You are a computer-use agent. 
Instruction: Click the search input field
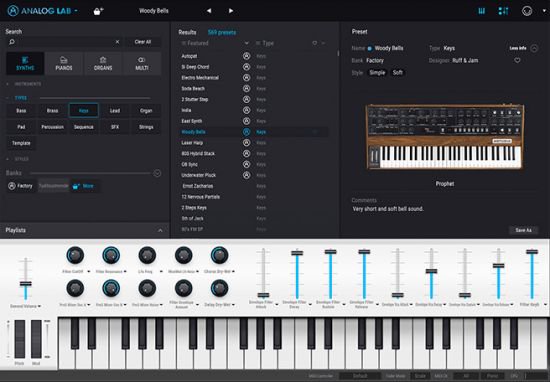coord(65,42)
